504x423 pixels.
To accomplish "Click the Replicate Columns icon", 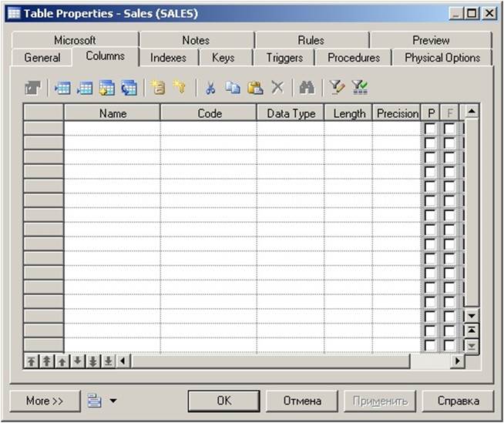I will 129,87.
